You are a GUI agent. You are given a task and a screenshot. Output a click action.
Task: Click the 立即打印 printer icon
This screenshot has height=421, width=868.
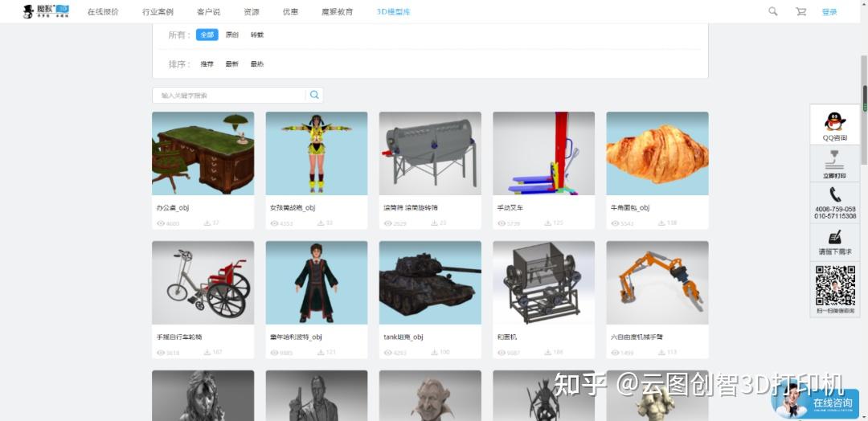pos(835,160)
